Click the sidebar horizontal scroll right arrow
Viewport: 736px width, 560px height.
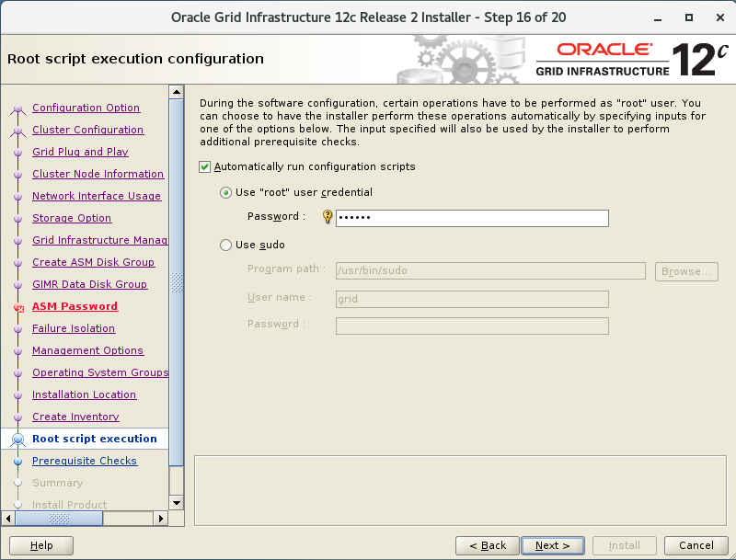[160, 519]
